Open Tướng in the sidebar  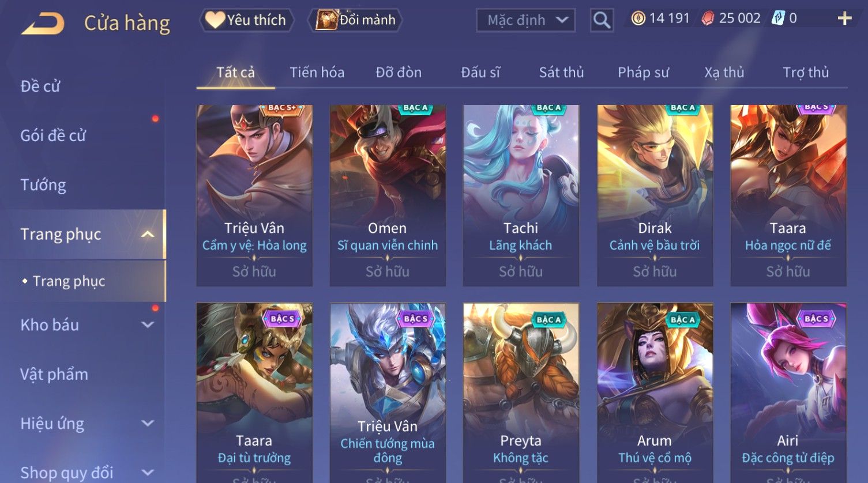pos(43,185)
